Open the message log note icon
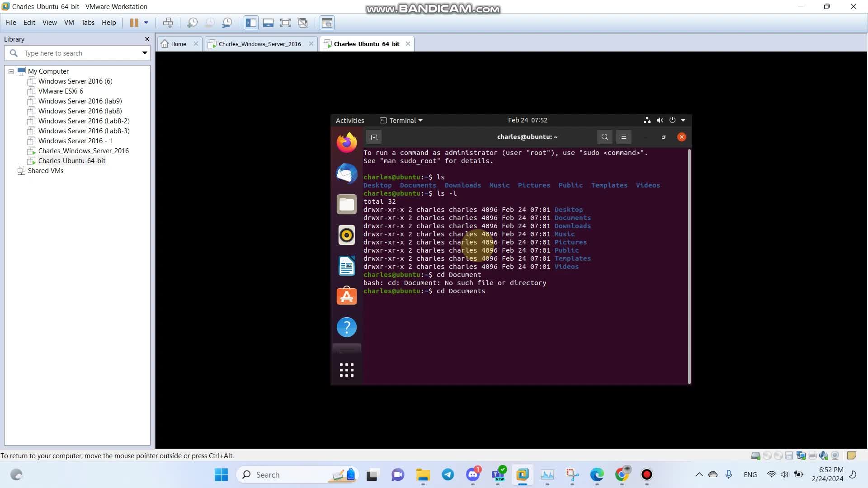868x488 pixels. pyautogui.click(x=852, y=455)
